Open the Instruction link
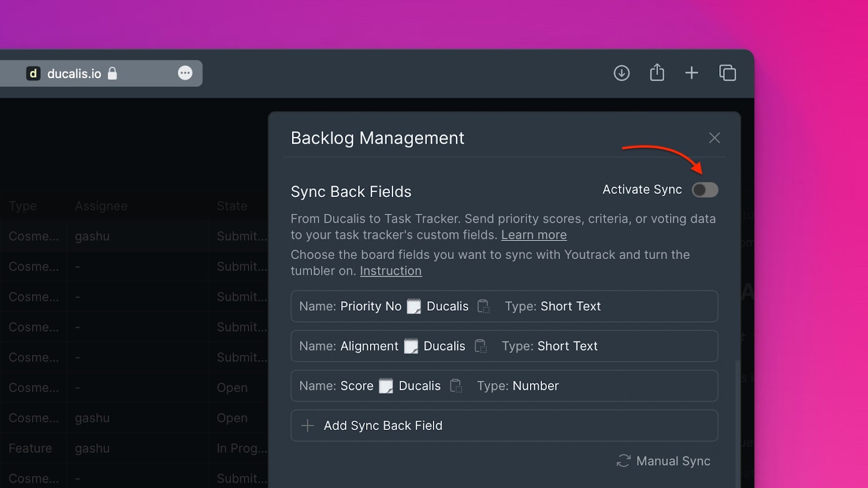The image size is (868, 488). 391,271
